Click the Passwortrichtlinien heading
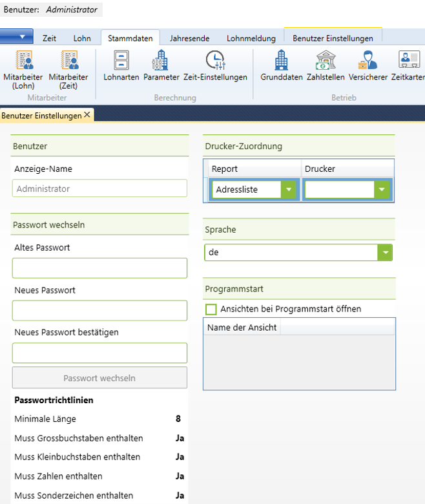The height and width of the screenshot is (504, 425). click(54, 400)
